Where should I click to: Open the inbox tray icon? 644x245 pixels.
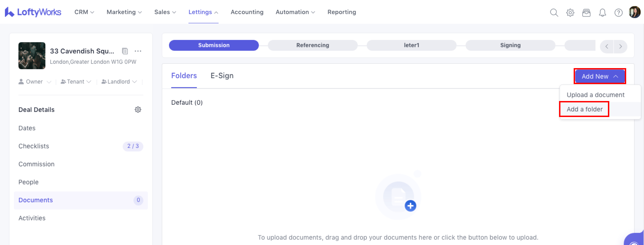point(586,12)
